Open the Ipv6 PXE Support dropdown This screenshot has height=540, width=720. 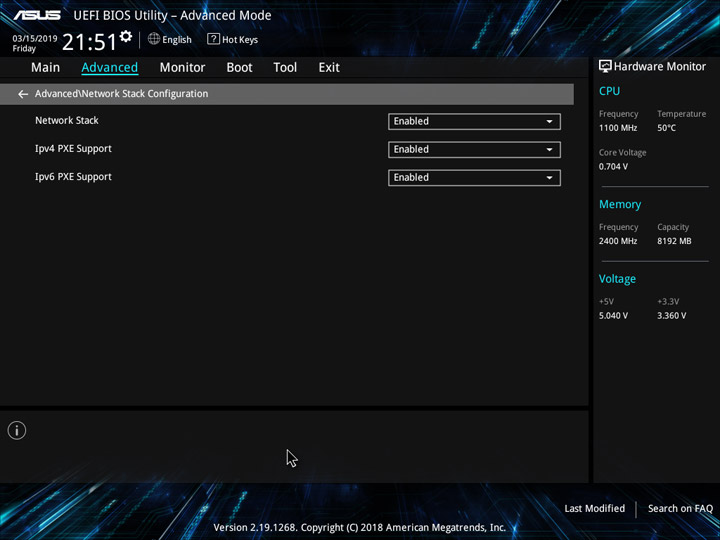(x=474, y=178)
